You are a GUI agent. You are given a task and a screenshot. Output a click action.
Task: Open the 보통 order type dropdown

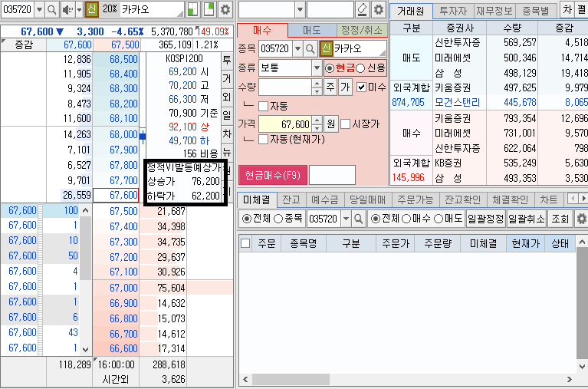[317, 68]
